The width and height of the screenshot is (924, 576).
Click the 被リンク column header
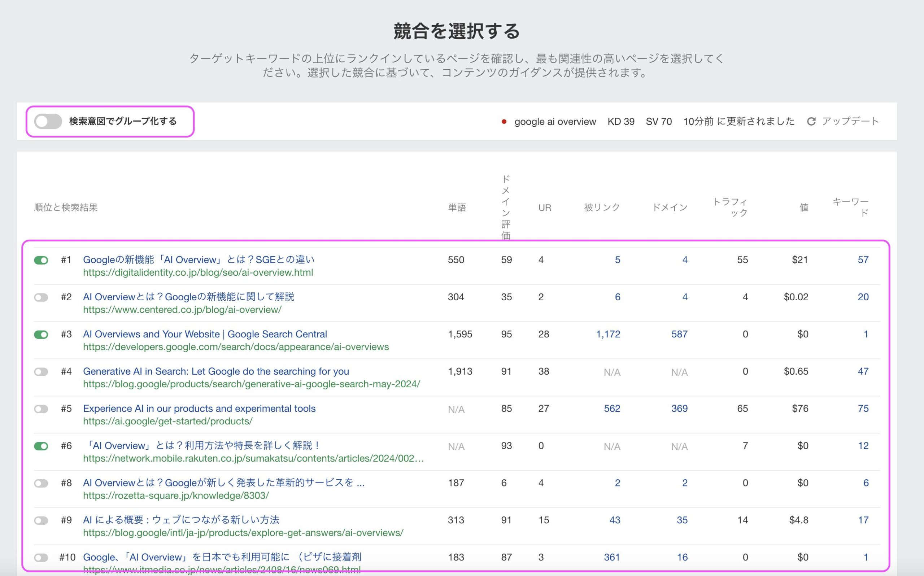(x=601, y=208)
